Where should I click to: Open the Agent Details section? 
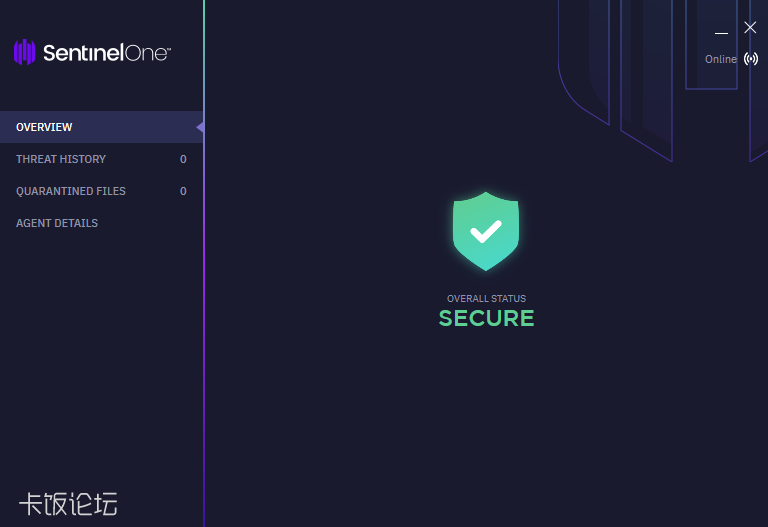(x=101, y=223)
